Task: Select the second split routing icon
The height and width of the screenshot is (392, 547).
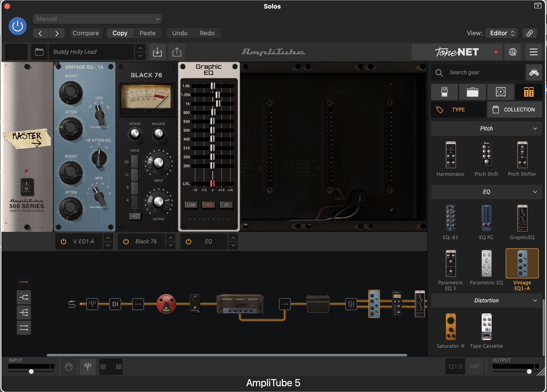Action: click(24, 297)
